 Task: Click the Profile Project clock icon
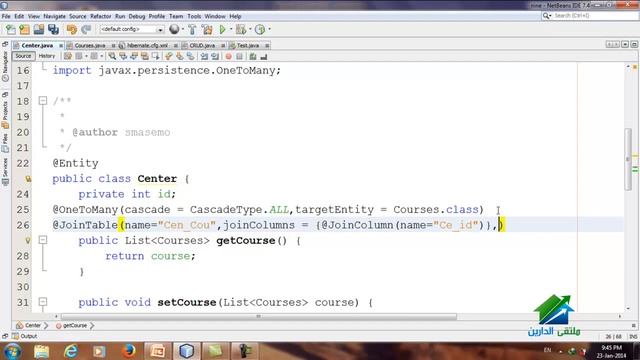(260, 29)
